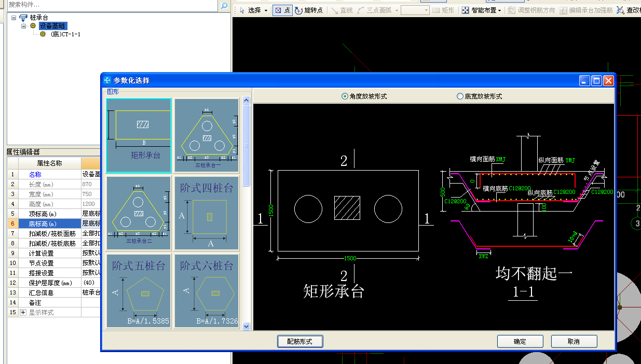The image size is (641, 364).
Task: Choose the 三桩承台二 shape thumbnail
Action: (139, 213)
